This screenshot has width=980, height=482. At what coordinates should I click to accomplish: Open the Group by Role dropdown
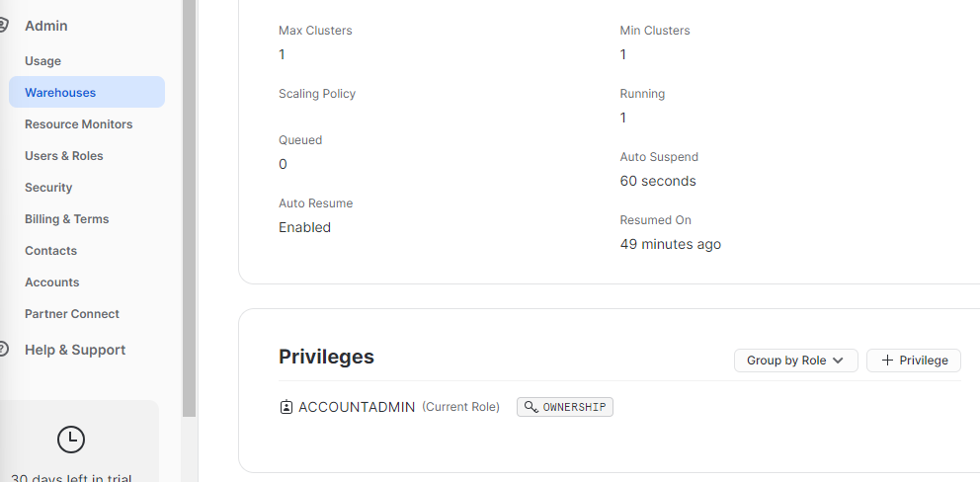click(x=795, y=361)
